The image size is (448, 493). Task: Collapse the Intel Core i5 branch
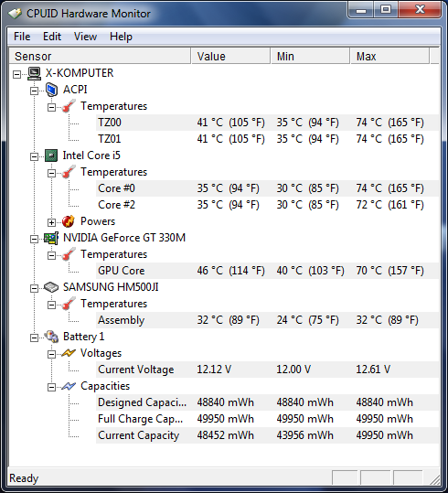(34, 156)
